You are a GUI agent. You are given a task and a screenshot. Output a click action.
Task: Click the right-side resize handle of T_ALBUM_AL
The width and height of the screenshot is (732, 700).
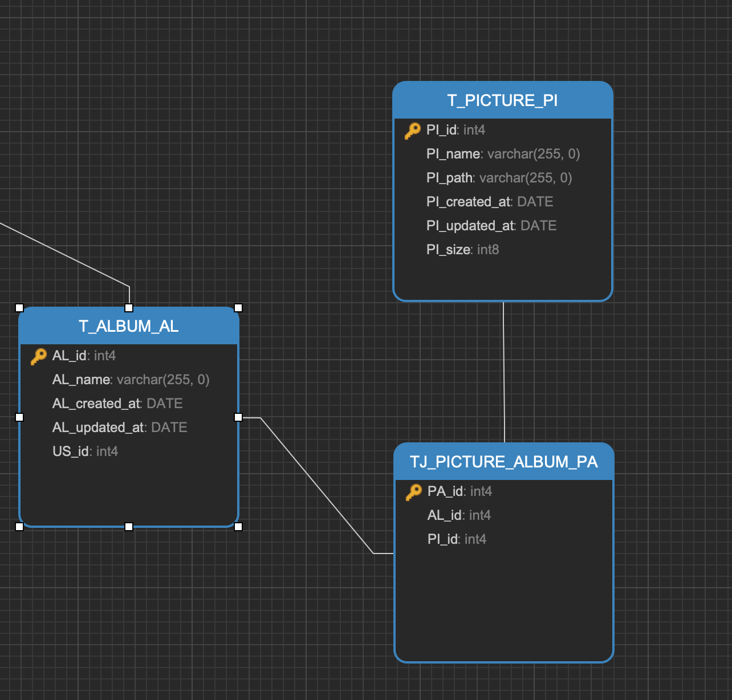[x=238, y=417]
